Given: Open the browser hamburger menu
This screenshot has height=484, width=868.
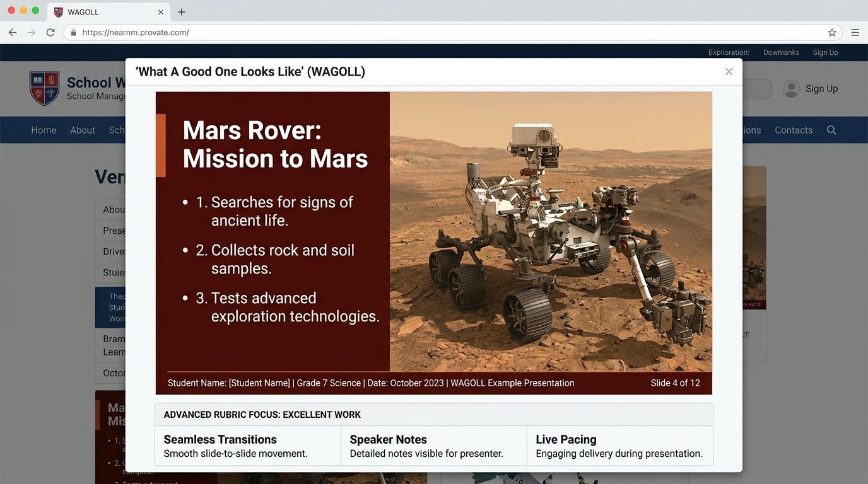Looking at the screenshot, I should pyautogui.click(x=855, y=32).
